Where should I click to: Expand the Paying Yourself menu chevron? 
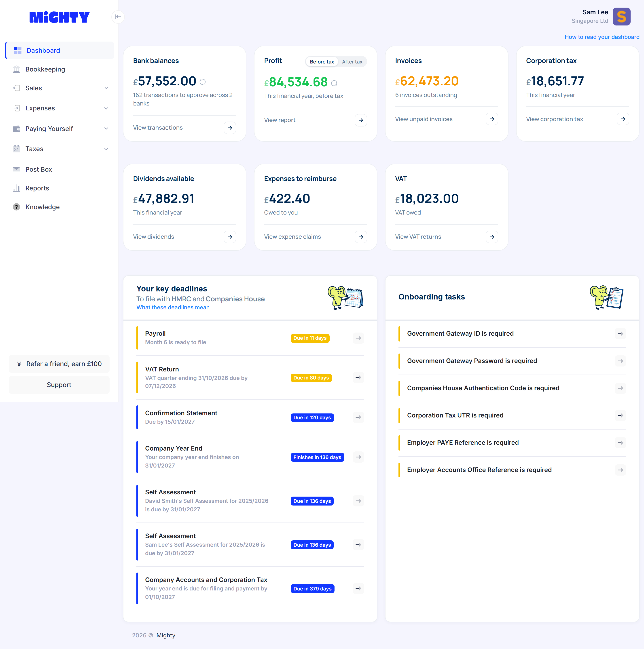pyautogui.click(x=106, y=129)
